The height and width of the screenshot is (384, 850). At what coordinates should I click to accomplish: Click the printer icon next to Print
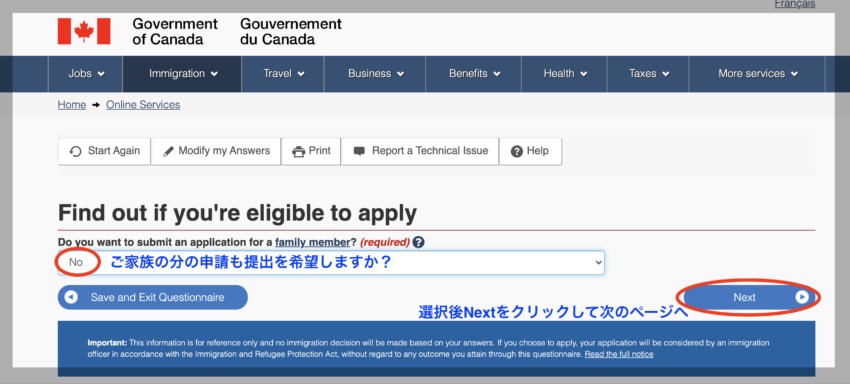coord(299,151)
